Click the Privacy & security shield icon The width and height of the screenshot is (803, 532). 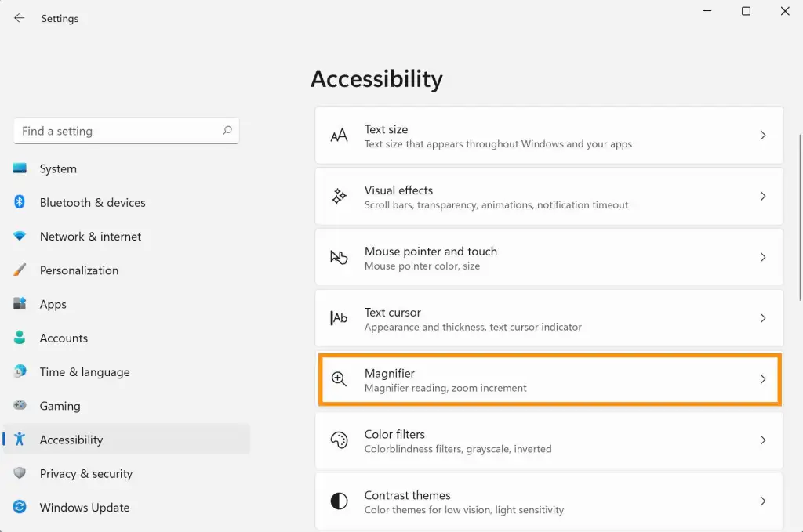20,473
